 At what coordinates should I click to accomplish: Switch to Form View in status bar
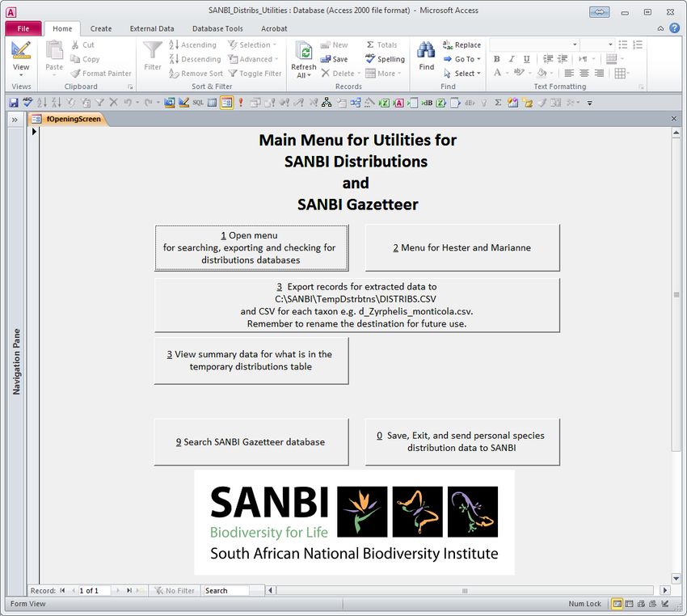coord(617,604)
